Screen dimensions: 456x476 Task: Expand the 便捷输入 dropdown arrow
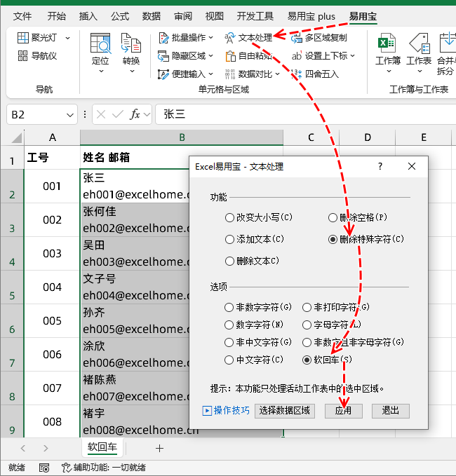210,74
